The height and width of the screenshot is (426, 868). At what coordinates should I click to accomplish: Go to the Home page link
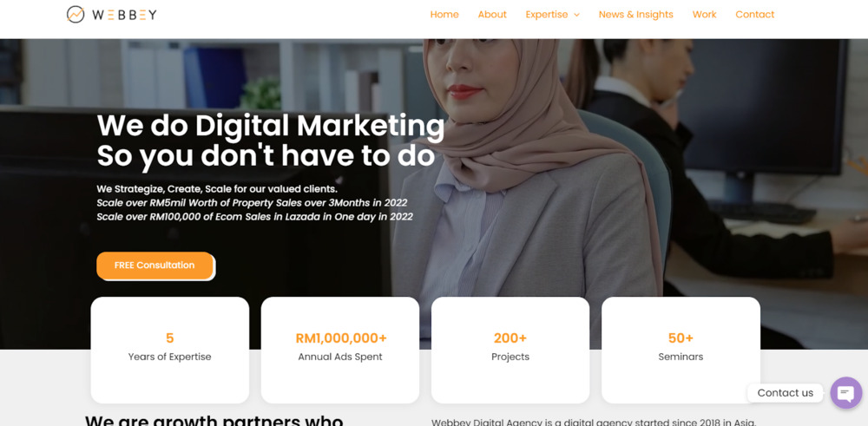(x=444, y=15)
